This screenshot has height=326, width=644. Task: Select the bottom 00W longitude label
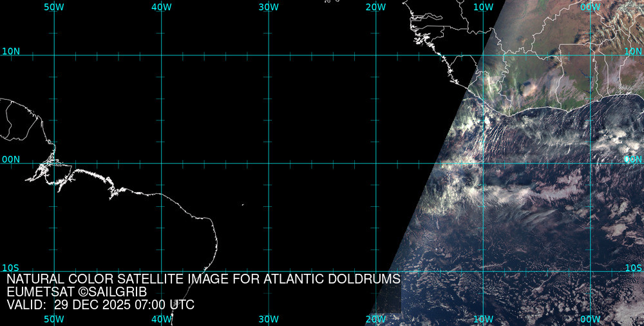pyautogui.click(x=590, y=319)
